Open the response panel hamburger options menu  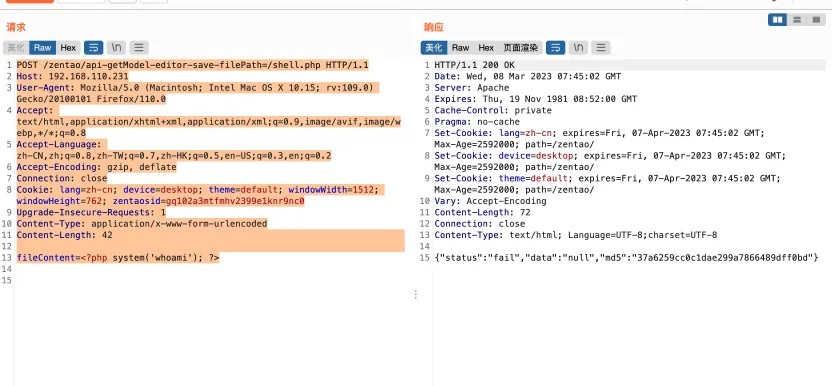[601, 48]
